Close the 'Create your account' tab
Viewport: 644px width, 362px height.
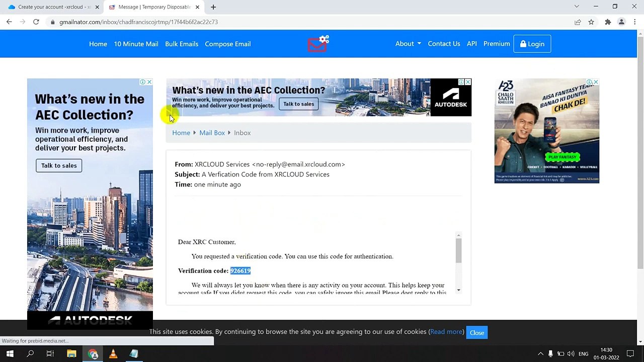coord(97,7)
